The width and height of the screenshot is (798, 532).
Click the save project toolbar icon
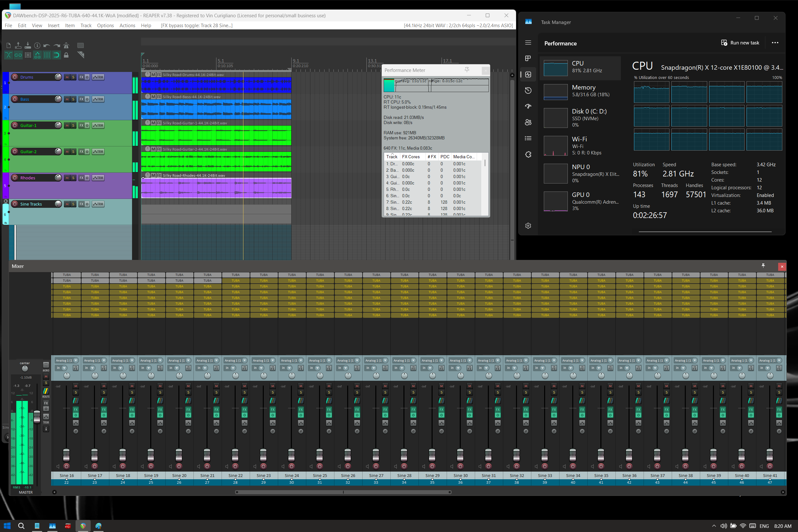[28, 45]
